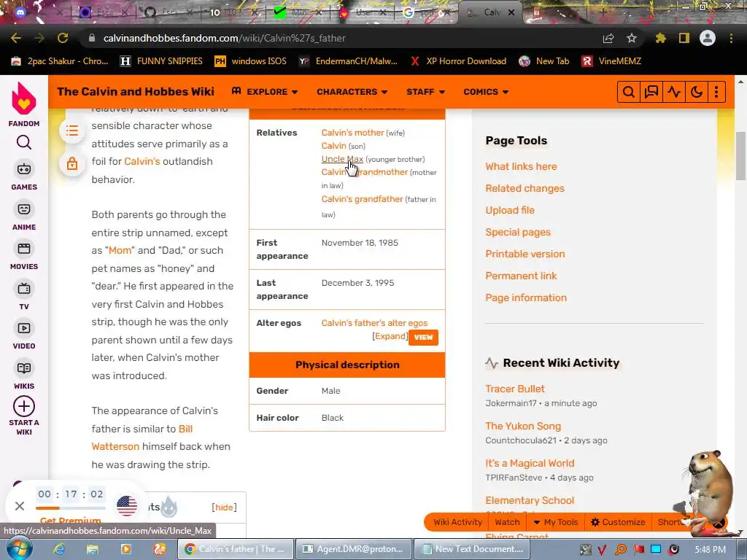Click the US flag icon in timer widget

(127, 506)
